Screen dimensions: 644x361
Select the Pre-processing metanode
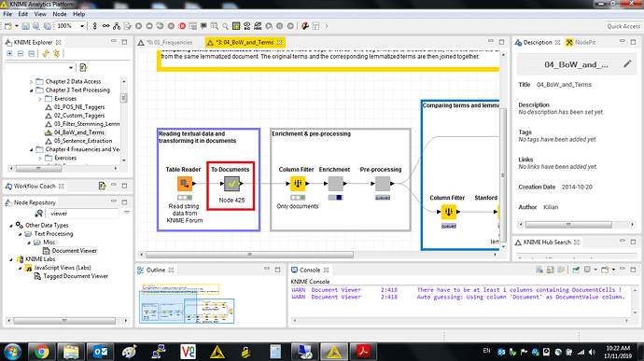tap(383, 184)
